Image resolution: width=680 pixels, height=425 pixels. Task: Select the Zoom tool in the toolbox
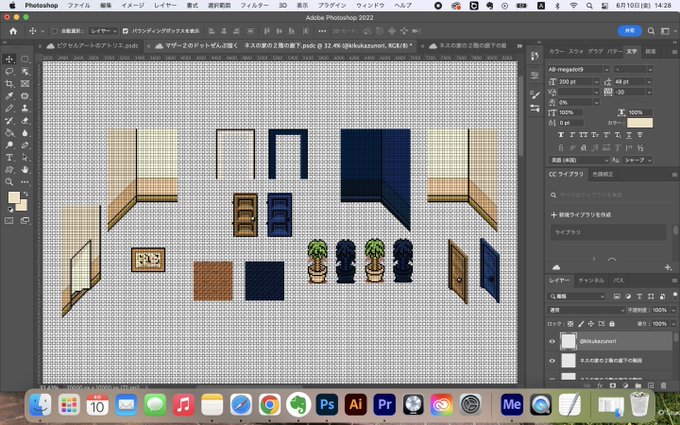[9, 182]
